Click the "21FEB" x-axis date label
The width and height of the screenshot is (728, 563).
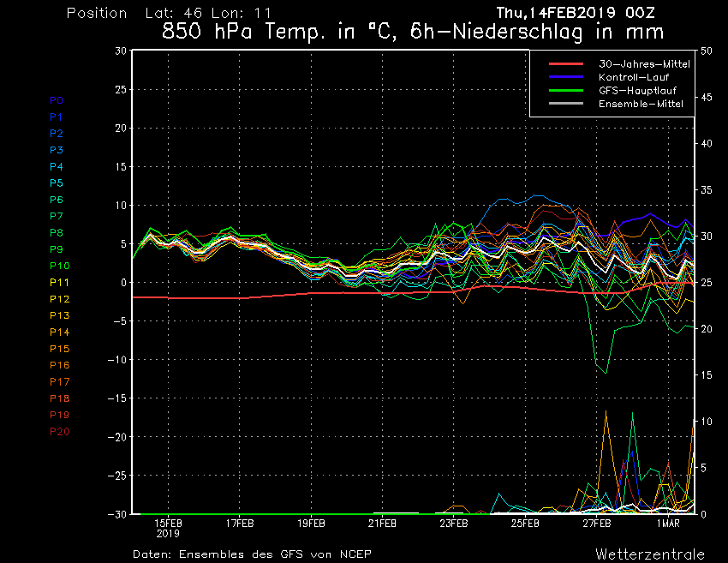[382, 524]
